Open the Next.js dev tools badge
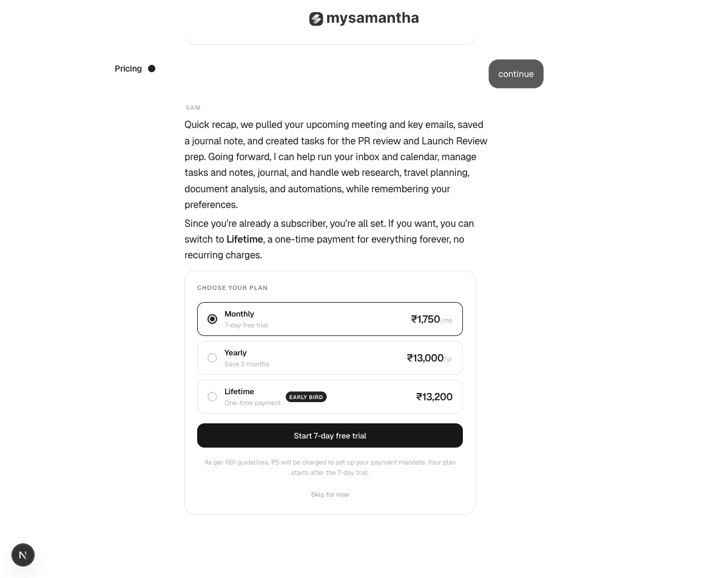The image size is (728, 578). [23, 555]
